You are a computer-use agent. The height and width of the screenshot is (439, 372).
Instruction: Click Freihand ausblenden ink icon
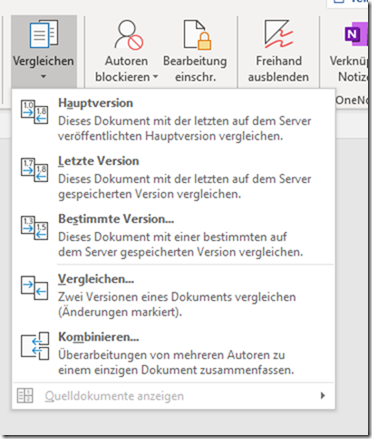click(x=278, y=34)
